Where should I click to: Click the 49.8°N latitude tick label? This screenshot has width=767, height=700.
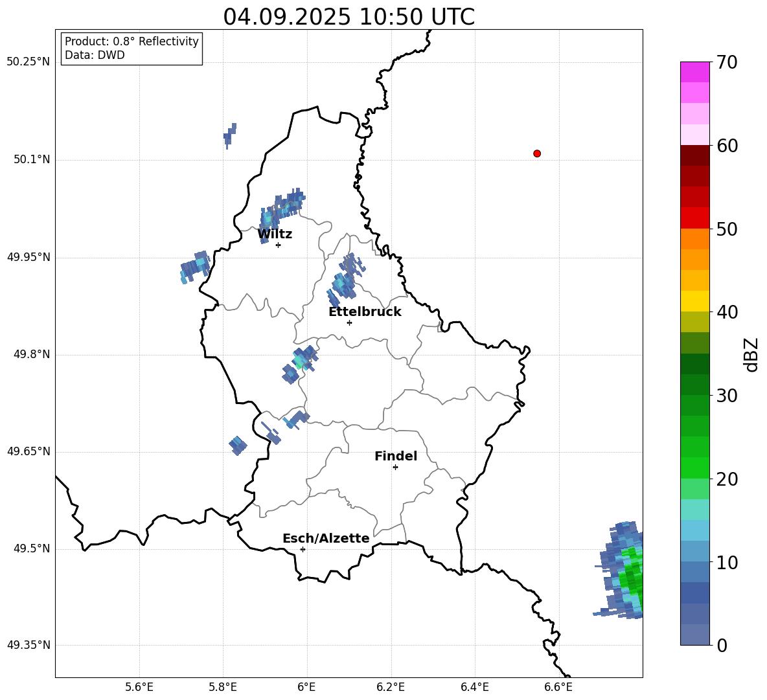(32, 354)
